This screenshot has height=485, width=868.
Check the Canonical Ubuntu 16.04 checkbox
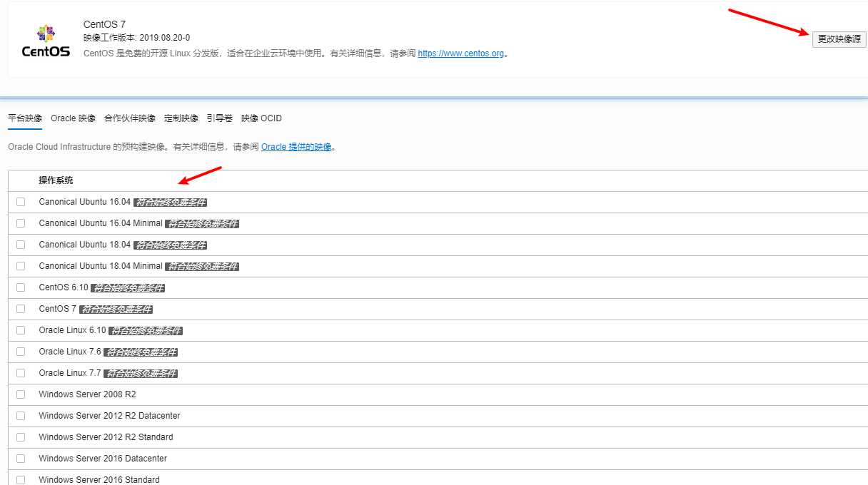[21, 202]
